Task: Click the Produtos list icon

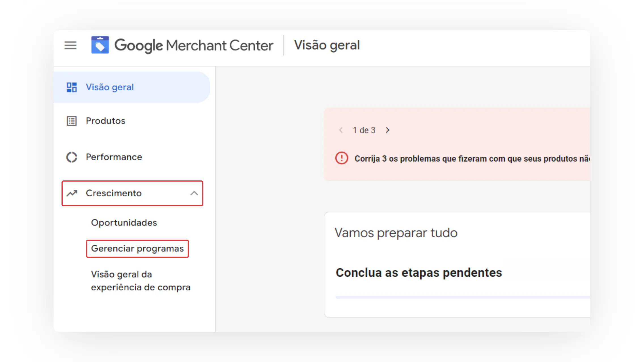Action: click(x=71, y=121)
